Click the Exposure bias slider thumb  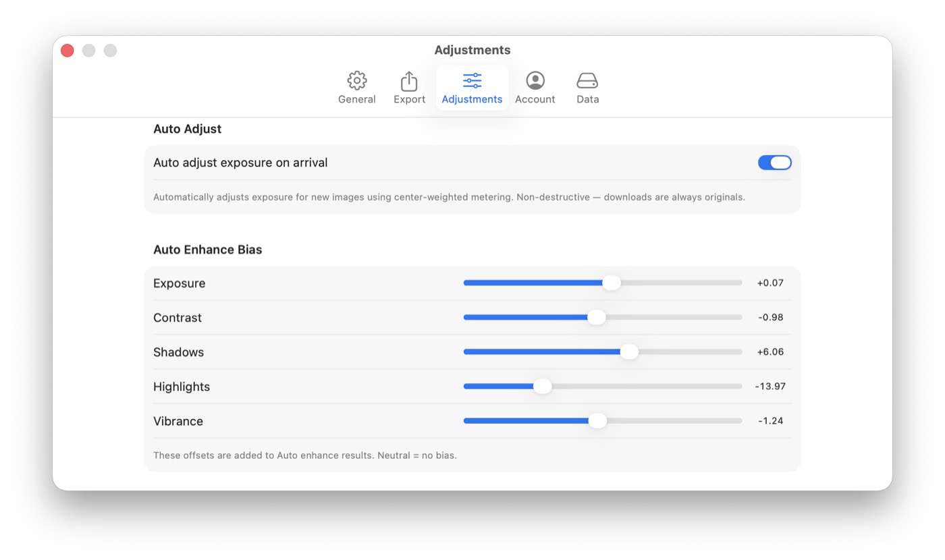[x=611, y=283]
